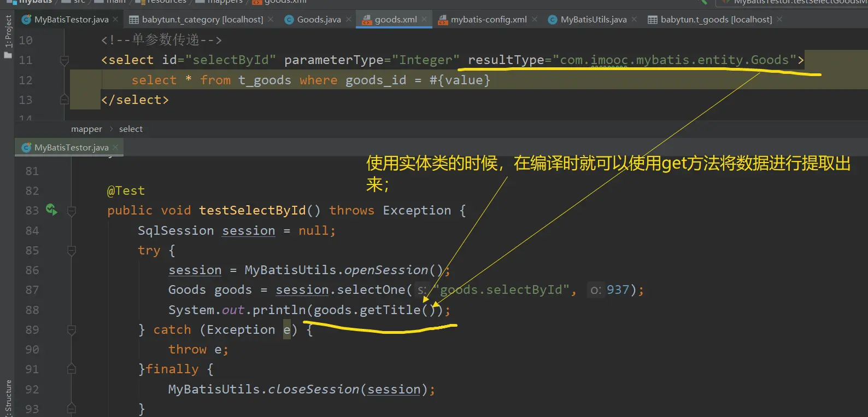
Task: Close the lower split MyBatisTestor.java tab
Action: click(x=115, y=147)
